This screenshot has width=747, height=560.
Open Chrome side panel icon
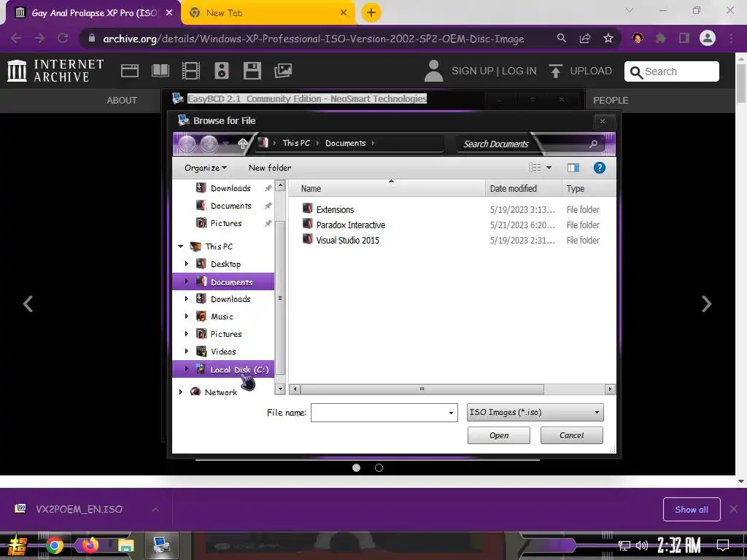[x=684, y=38]
